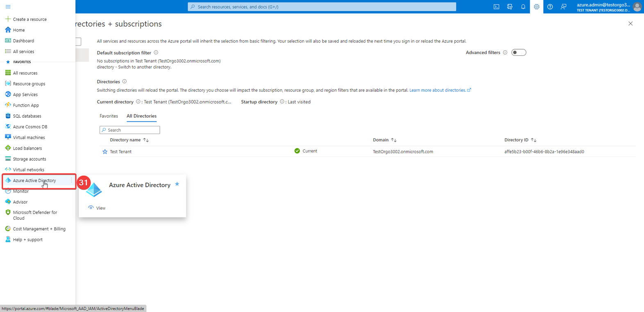
Task: Click the notifications bell icon
Action: pyautogui.click(x=523, y=7)
